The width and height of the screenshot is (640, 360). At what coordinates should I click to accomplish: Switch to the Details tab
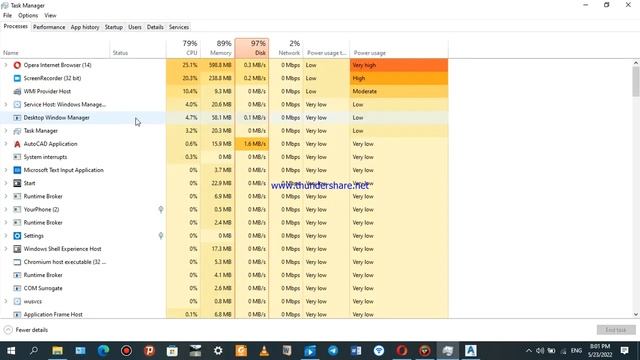[155, 27]
